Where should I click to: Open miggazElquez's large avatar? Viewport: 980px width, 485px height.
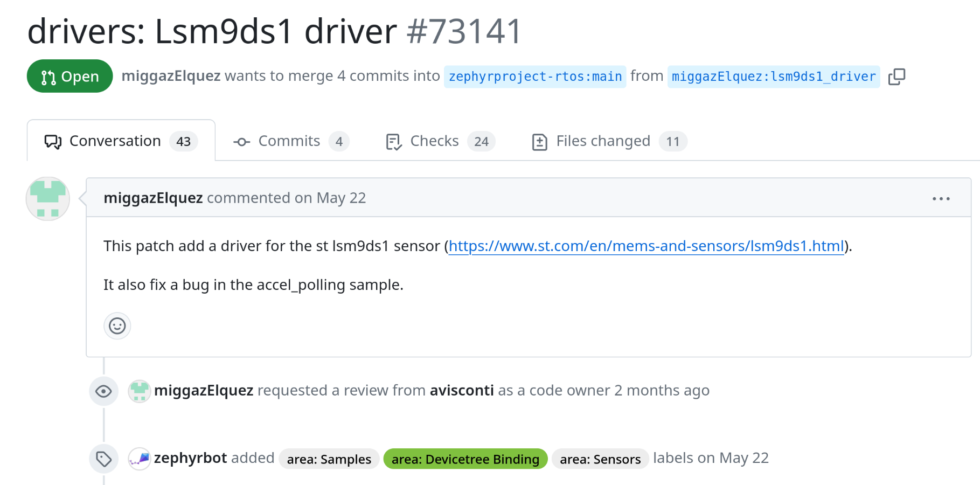(x=48, y=199)
